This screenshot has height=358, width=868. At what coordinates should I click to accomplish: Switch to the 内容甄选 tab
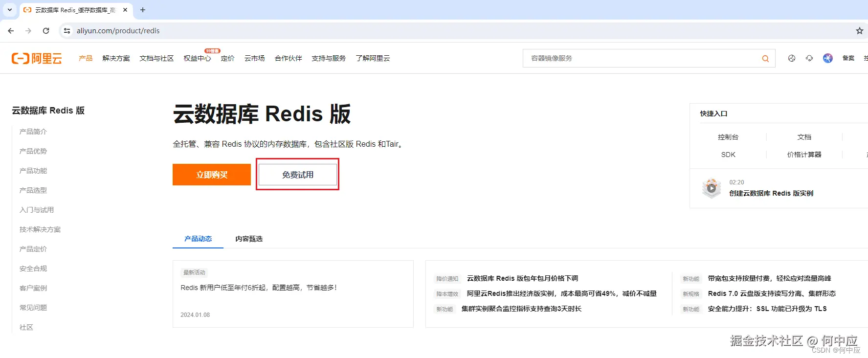[x=249, y=239]
